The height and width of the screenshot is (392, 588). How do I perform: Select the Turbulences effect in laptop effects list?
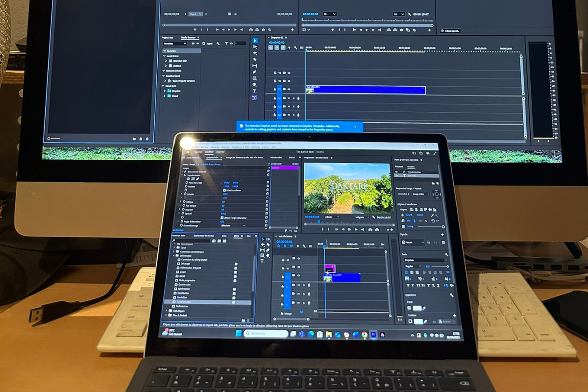183,306
